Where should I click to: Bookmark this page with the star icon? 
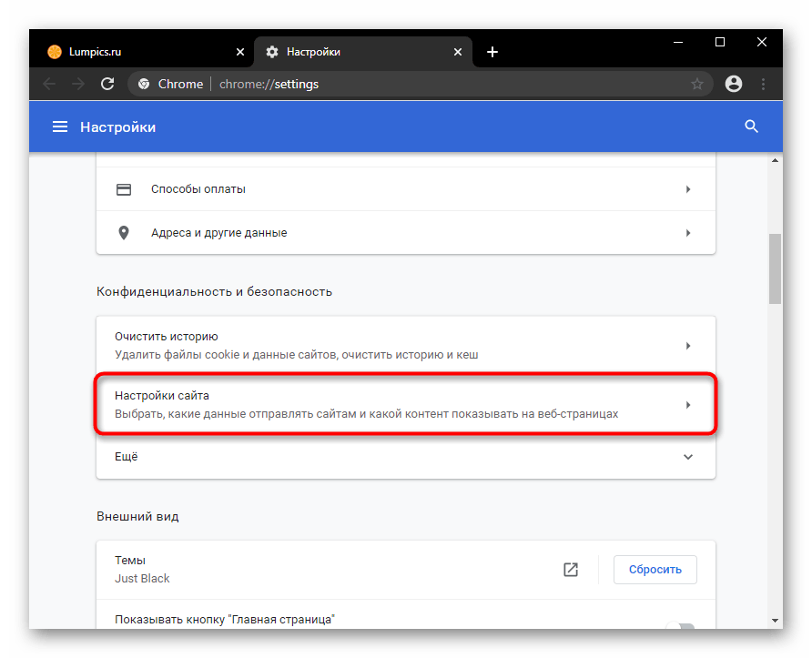pyautogui.click(x=697, y=85)
